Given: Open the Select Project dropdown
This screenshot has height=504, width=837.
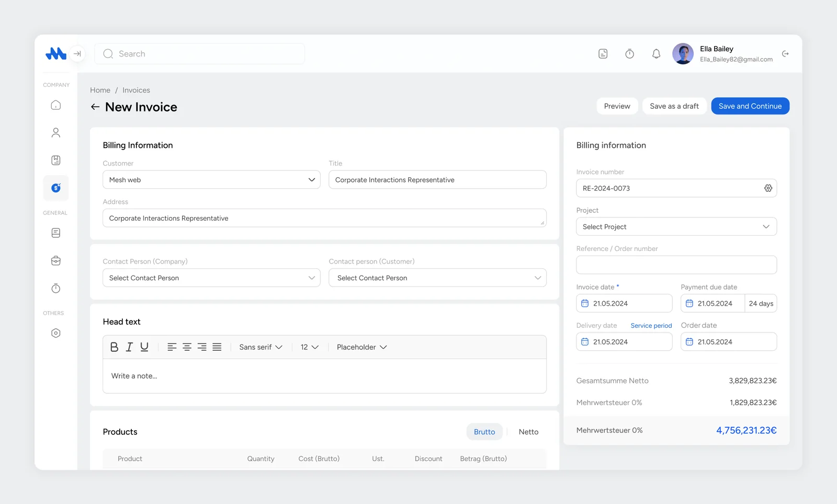Looking at the screenshot, I should 676,227.
